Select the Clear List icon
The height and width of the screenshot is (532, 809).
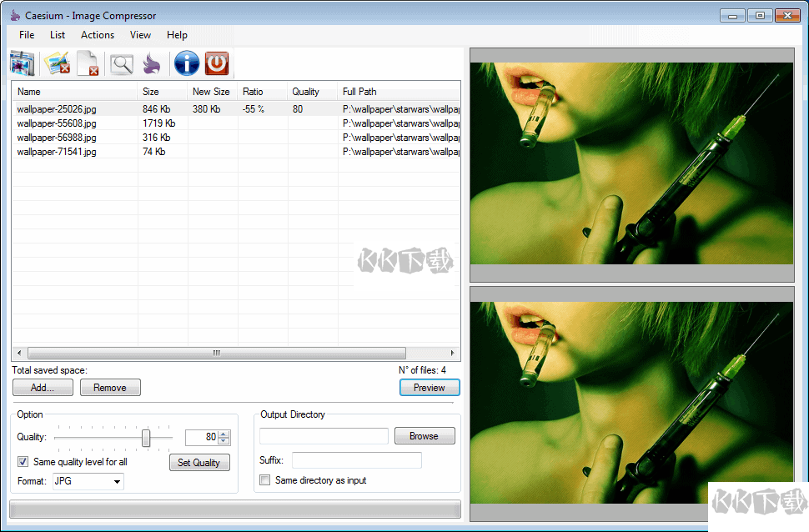pyautogui.click(x=87, y=63)
